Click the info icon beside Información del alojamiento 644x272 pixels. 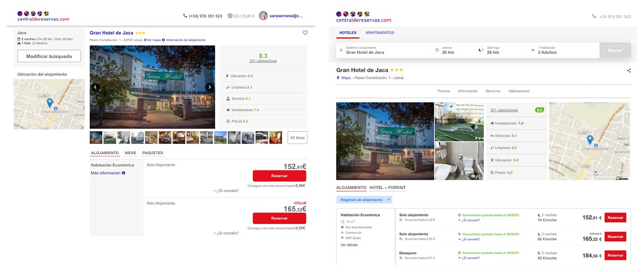pyautogui.click(x=163, y=40)
